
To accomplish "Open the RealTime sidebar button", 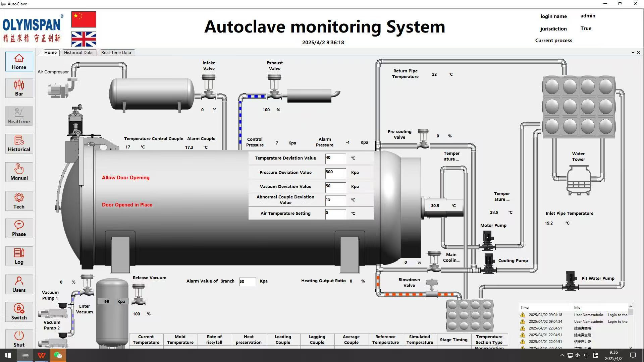I will coord(19,116).
